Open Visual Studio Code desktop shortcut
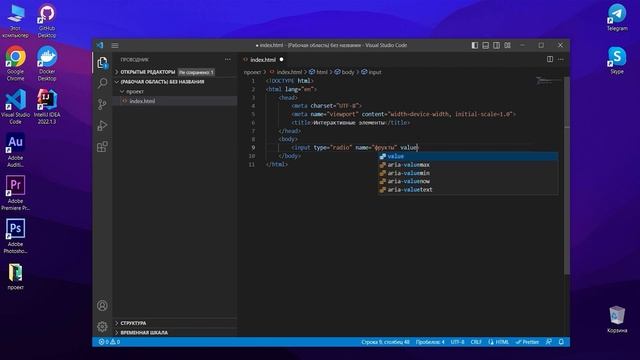This screenshot has width=640, height=360. tap(16, 107)
